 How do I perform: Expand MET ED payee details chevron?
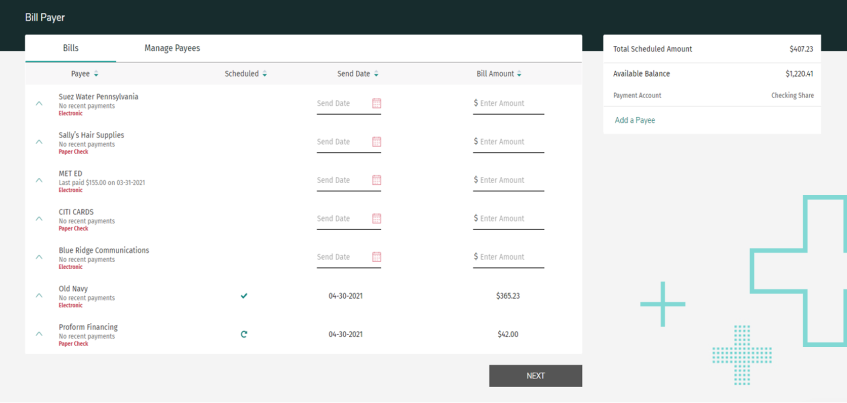(x=39, y=180)
